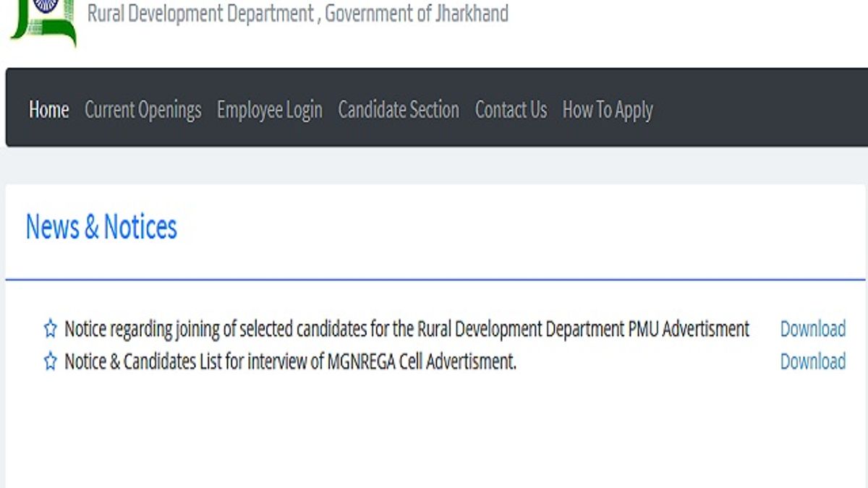
Task: Click the gray gap between navbar and notices panel
Action: click(434, 166)
